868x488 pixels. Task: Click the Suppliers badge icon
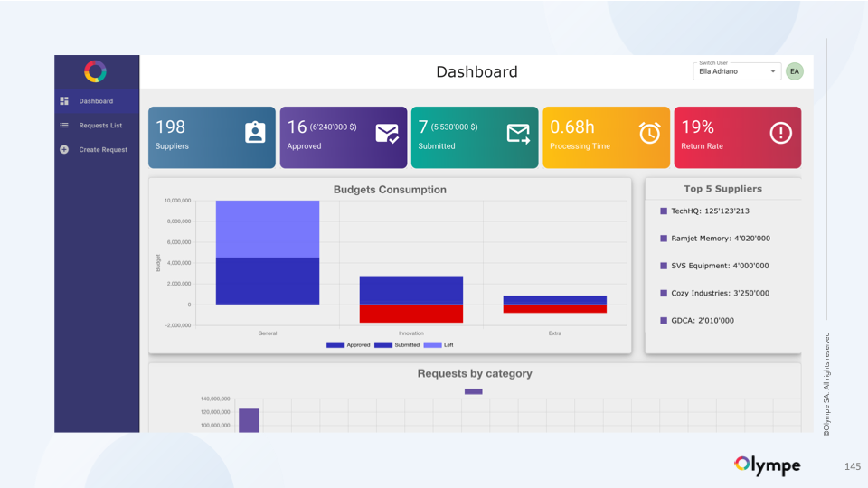(x=255, y=133)
